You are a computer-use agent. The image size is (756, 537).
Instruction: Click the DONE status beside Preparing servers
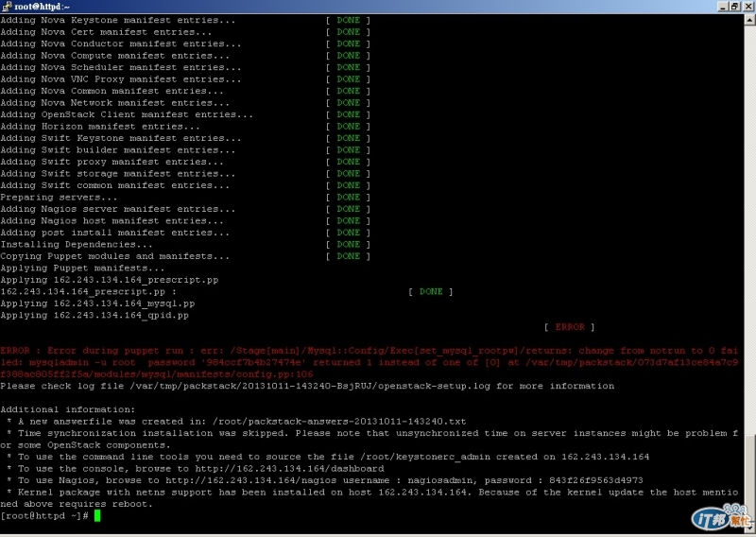pos(348,198)
